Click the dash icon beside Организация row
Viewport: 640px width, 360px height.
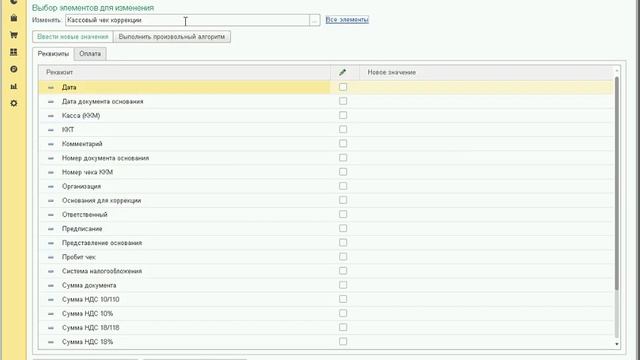51,187
